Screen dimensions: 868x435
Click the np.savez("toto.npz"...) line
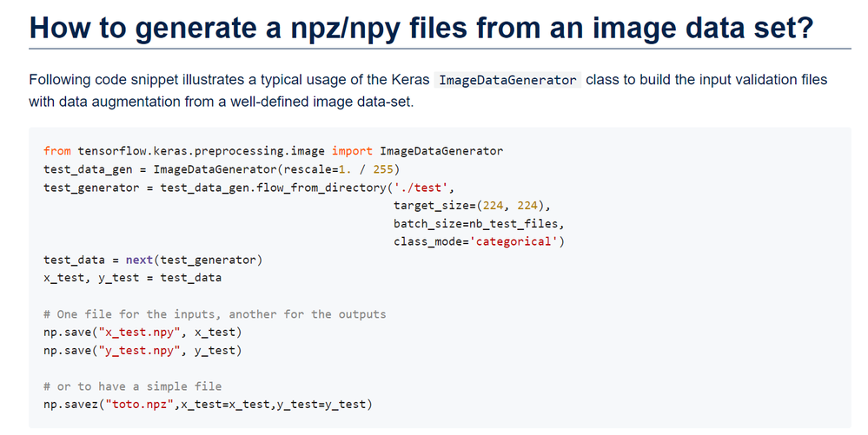(209, 405)
